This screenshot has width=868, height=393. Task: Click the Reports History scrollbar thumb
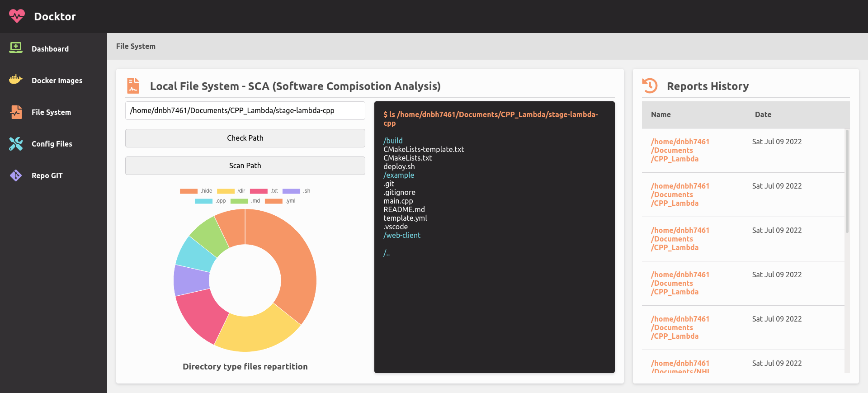point(847,181)
